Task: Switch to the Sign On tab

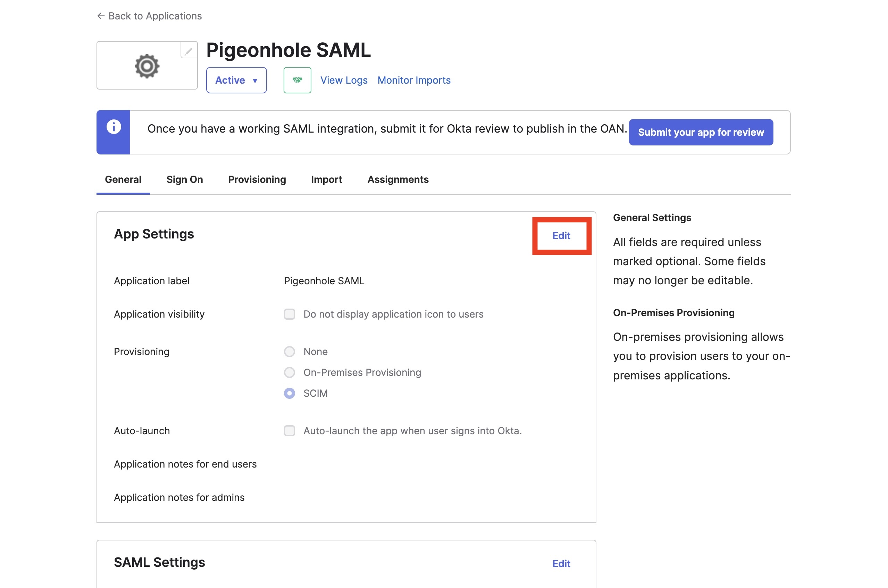Action: click(184, 179)
